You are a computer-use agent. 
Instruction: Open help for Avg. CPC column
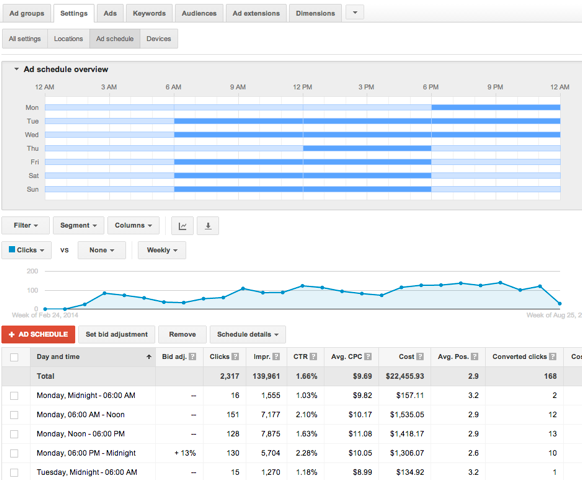[x=368, y=357]
